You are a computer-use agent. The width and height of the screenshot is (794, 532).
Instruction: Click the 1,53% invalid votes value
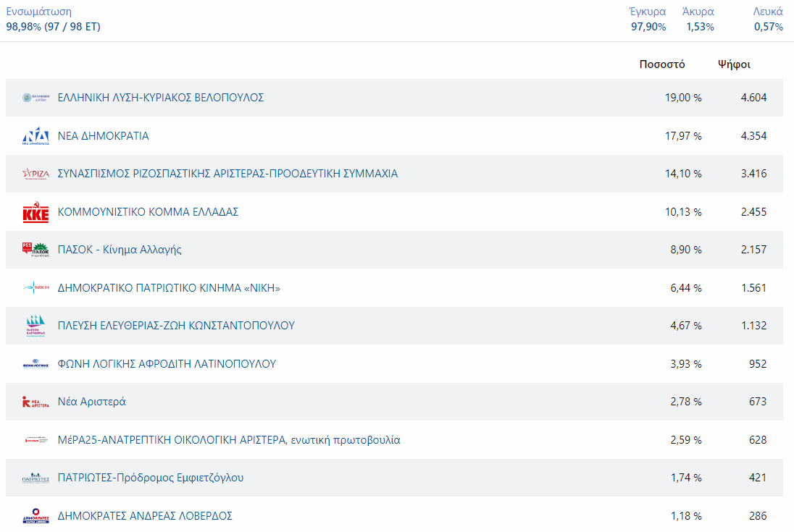click(x=700, y=27)
